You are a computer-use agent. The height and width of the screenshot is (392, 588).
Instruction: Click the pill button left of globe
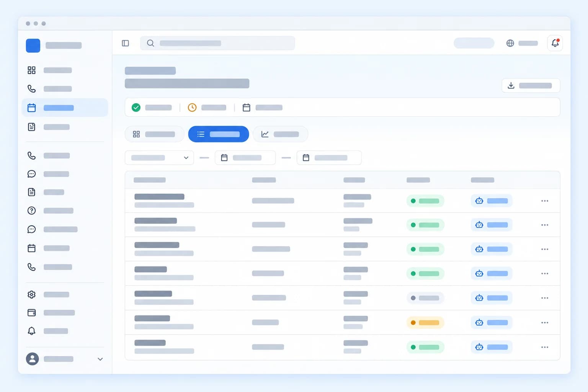pyautogui.click(x=474, y=43)
